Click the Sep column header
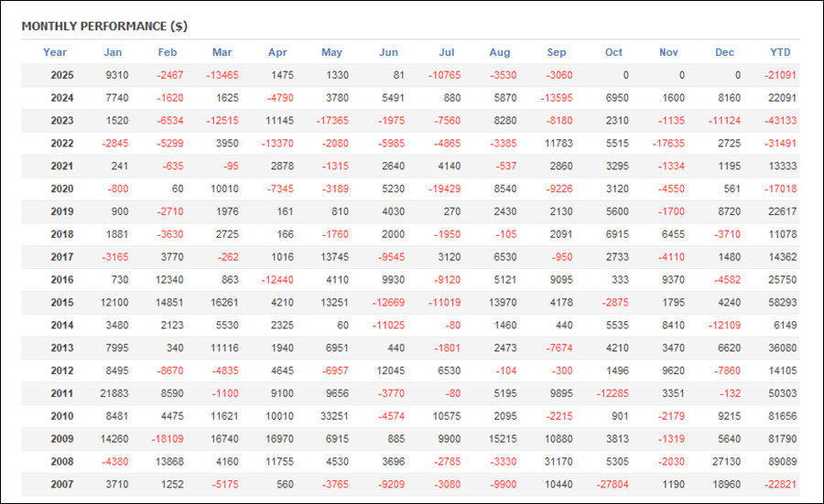 (557, 52)
